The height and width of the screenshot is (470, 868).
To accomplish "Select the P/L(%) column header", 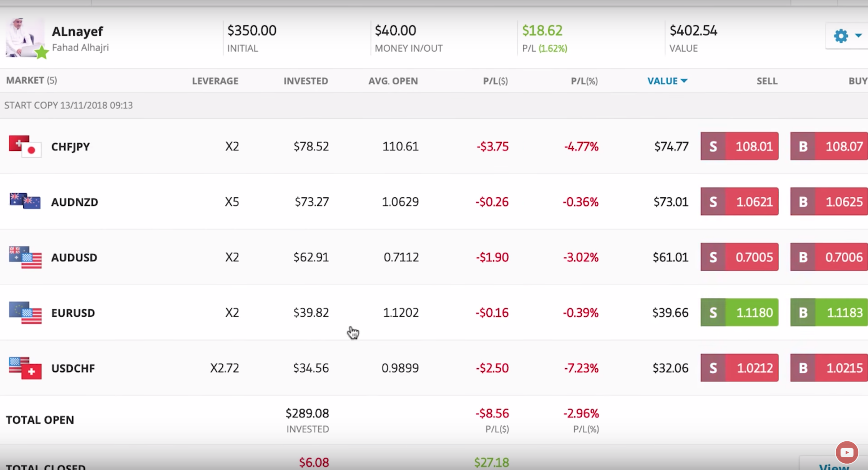I will click(x=584, y=81).
